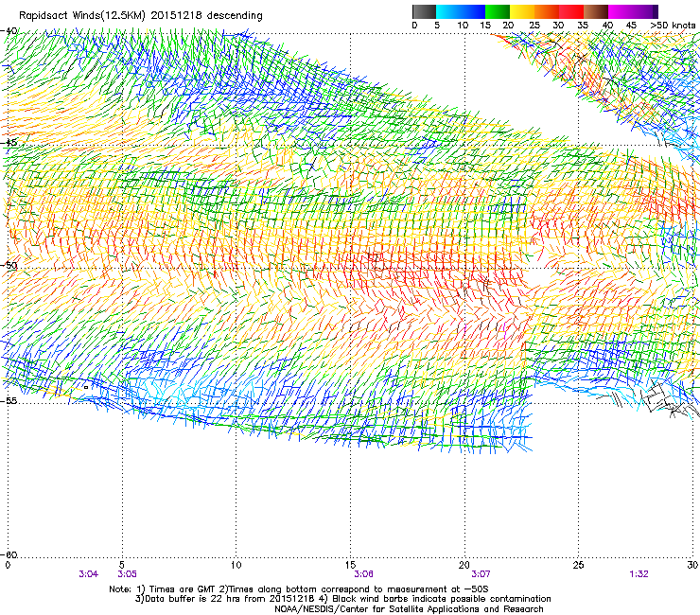Click the cyan-blue 5-15 knots color swatch
700x615 pixels.
pyautogui.click(x=461, y=11)
